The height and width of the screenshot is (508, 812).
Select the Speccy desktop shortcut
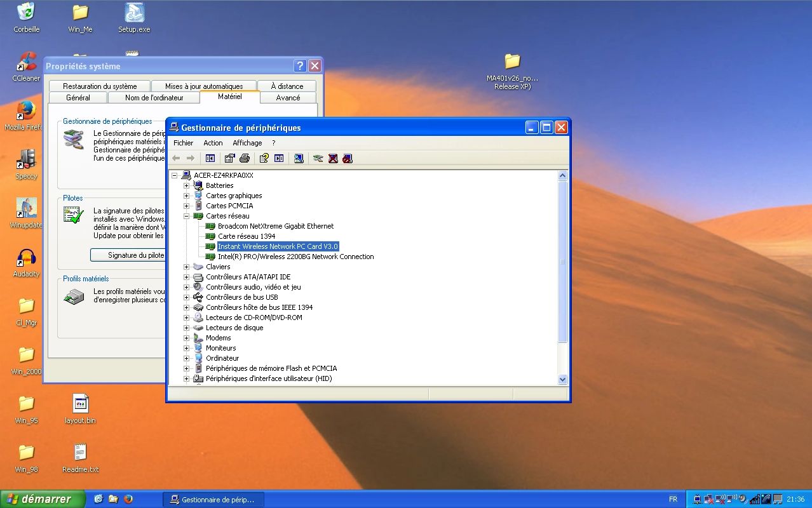point(26,164)
